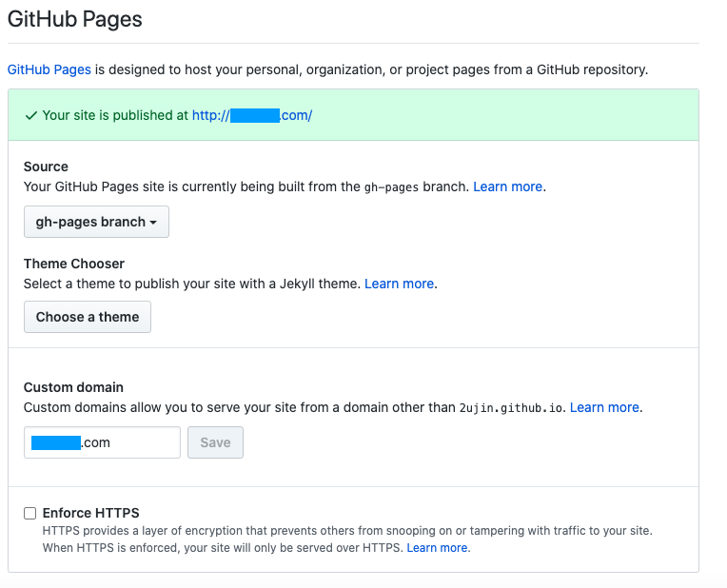
Task: Click the GitHub Pages section heading
Action: coord(75,20)
